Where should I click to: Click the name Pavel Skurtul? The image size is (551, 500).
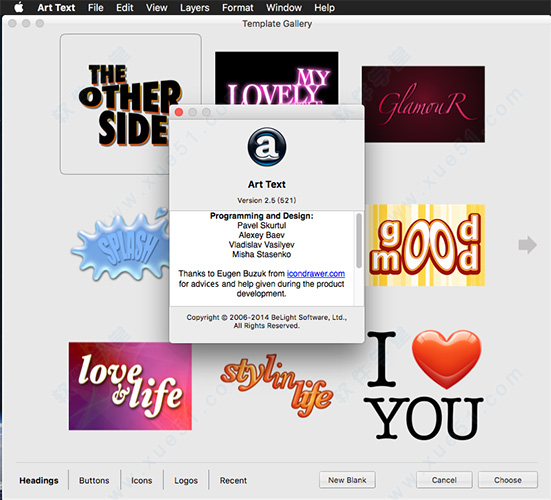coord(261,226)
